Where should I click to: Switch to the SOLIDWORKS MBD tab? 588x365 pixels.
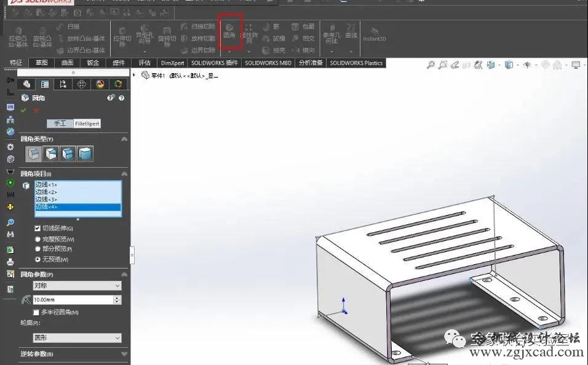(268, 63)
